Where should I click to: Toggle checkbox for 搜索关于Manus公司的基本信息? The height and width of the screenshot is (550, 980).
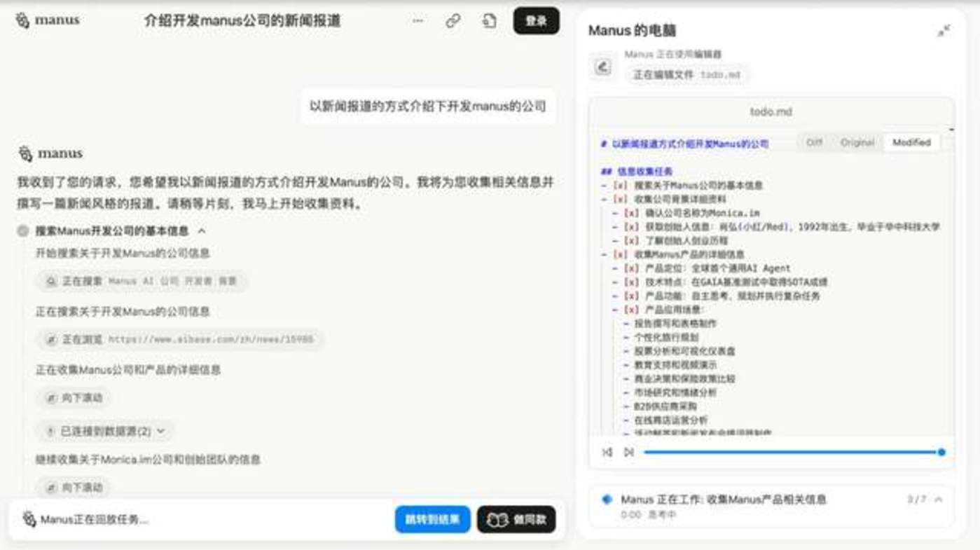click(x=620, y=186)
